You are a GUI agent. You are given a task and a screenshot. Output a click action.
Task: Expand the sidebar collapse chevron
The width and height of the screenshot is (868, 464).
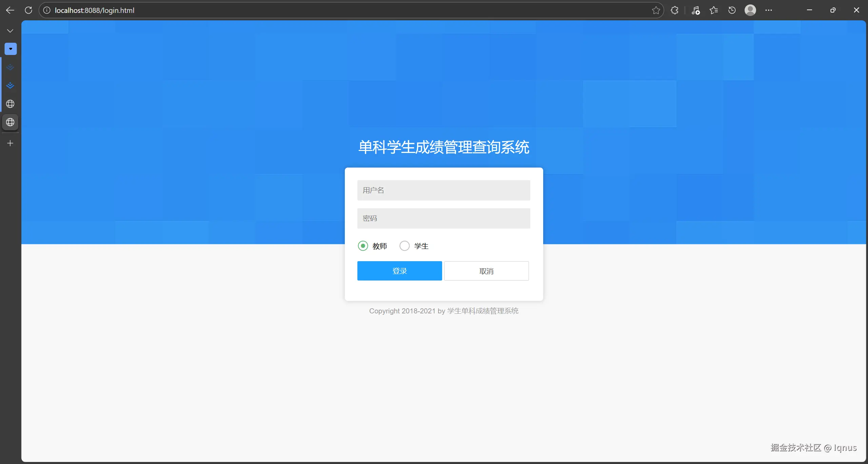click(10, 31)
